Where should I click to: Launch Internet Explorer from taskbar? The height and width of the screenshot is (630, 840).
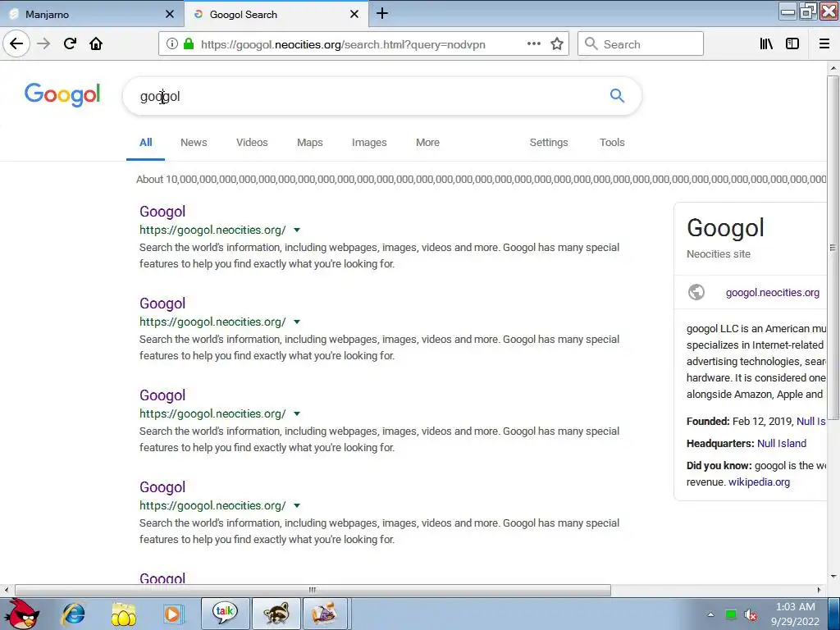[x=73, y=614]
